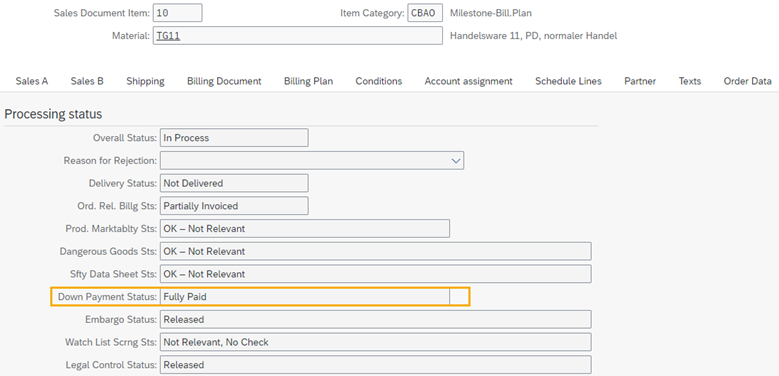Select the Ord. Rel. Billg Sts field
Image resolution: width=779 pixels, height=376 pixels.
coord(234,206)
